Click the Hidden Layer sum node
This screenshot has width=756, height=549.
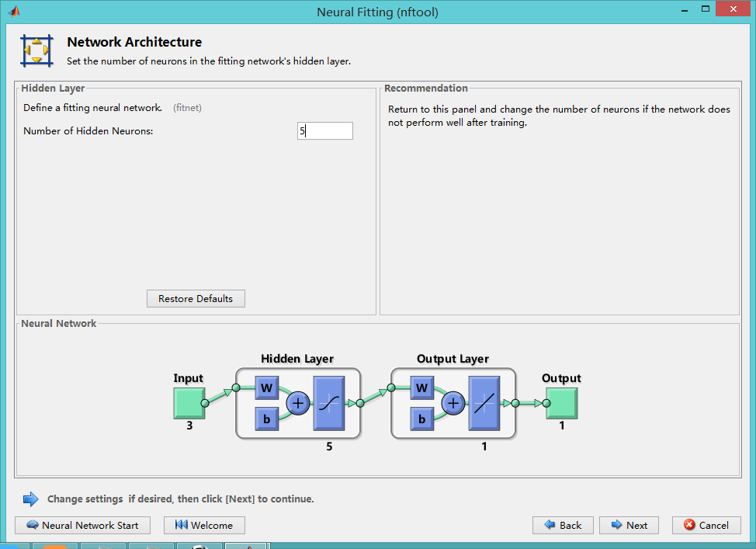(x=298, y=403)
